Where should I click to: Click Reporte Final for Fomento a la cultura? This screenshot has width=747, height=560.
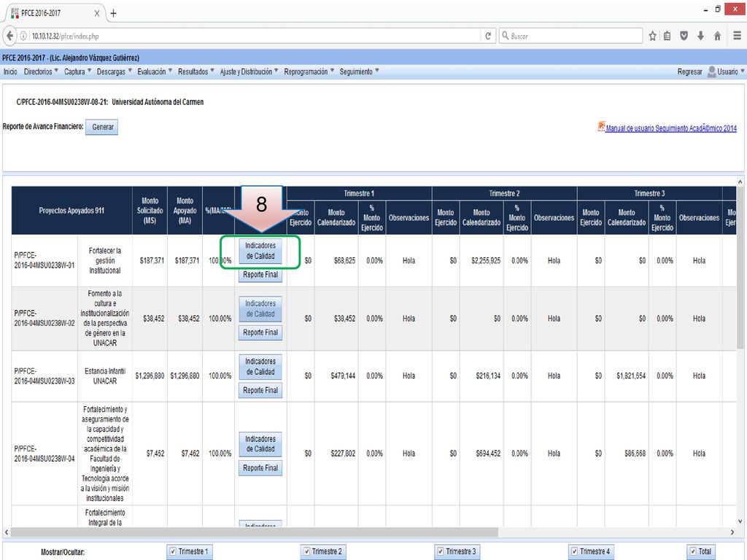(x=260, y=332)
